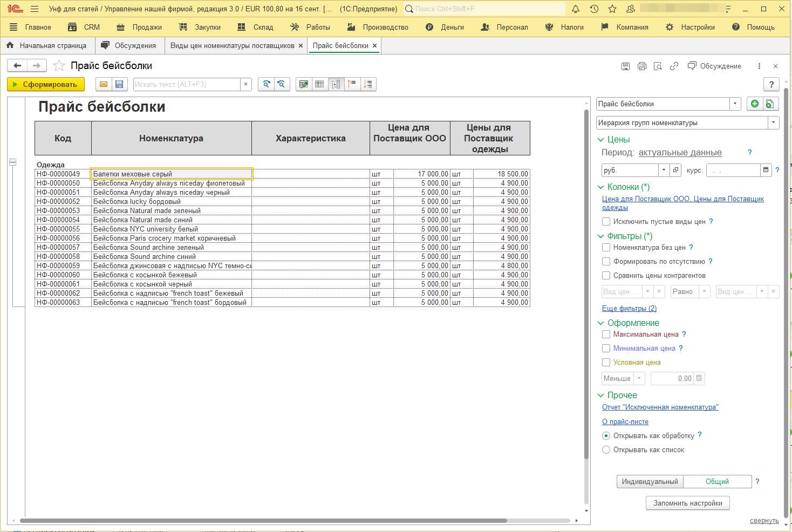Open the notifications bell icon
The image size is (792, 532).
[x=576, y=9]
